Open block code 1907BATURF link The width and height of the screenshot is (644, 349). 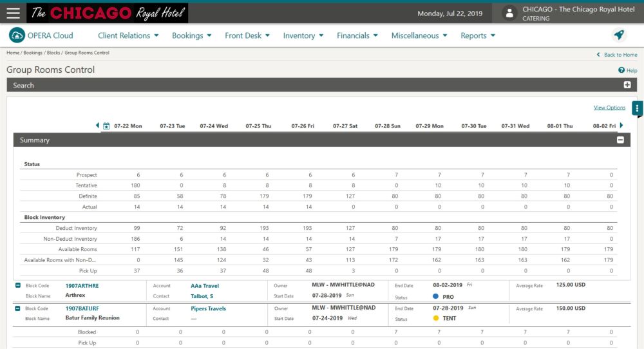coord(82,308)
